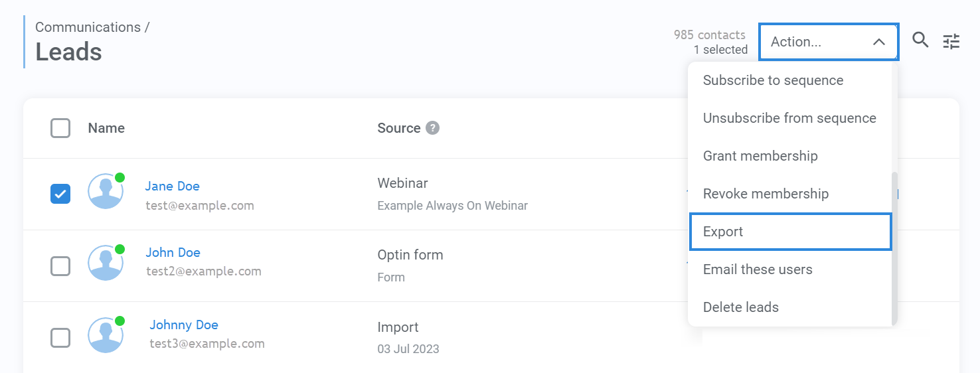Screen dimensions: 980x373
Task: Click Jane Doe's avatar icon
Action: [106, 191]
